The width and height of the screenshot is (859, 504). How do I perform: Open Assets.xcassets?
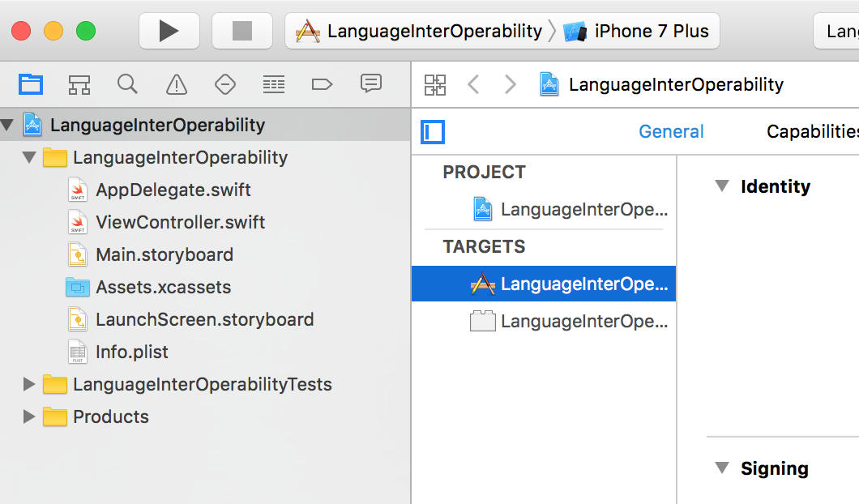(x=206, y=287)
